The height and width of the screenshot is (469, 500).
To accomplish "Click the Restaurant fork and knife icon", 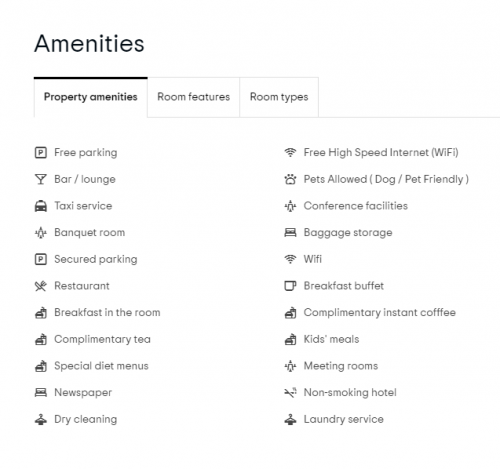I will point(41,286).
